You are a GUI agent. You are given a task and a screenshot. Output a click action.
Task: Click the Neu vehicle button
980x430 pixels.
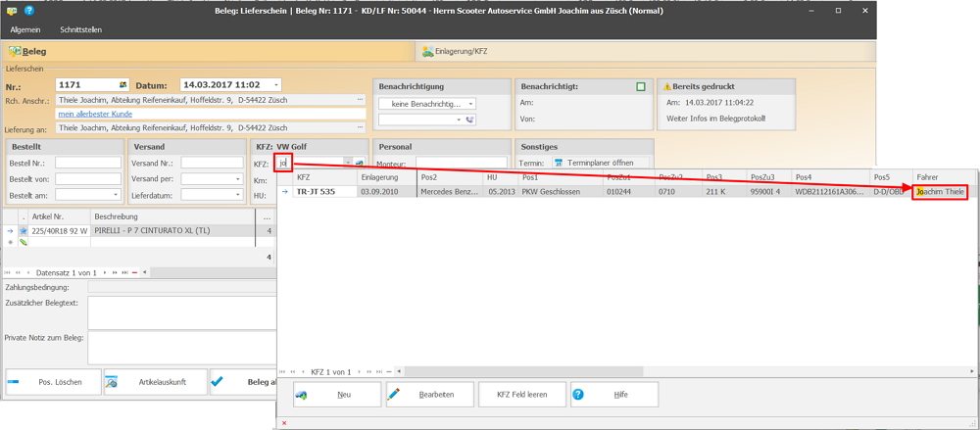coord(337,395)
